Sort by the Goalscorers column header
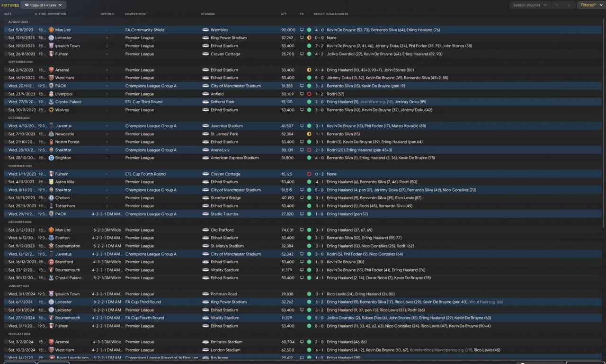This screenshot has width=606, height=364. tap(337, 14)
